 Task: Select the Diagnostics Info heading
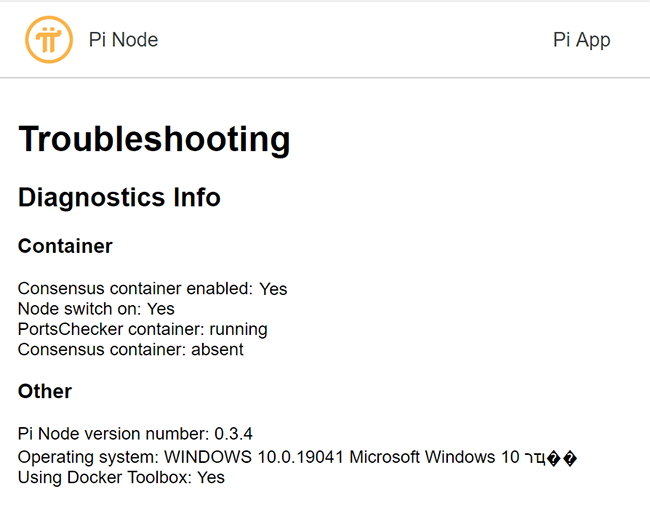tap(119, 197)
